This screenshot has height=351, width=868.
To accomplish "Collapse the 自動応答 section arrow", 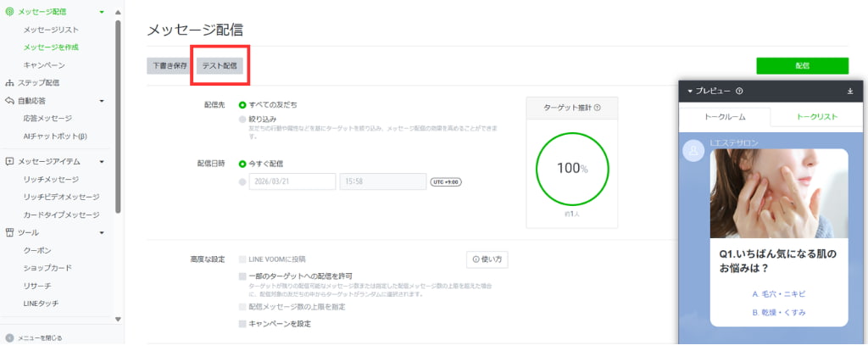I will (102, 101).
